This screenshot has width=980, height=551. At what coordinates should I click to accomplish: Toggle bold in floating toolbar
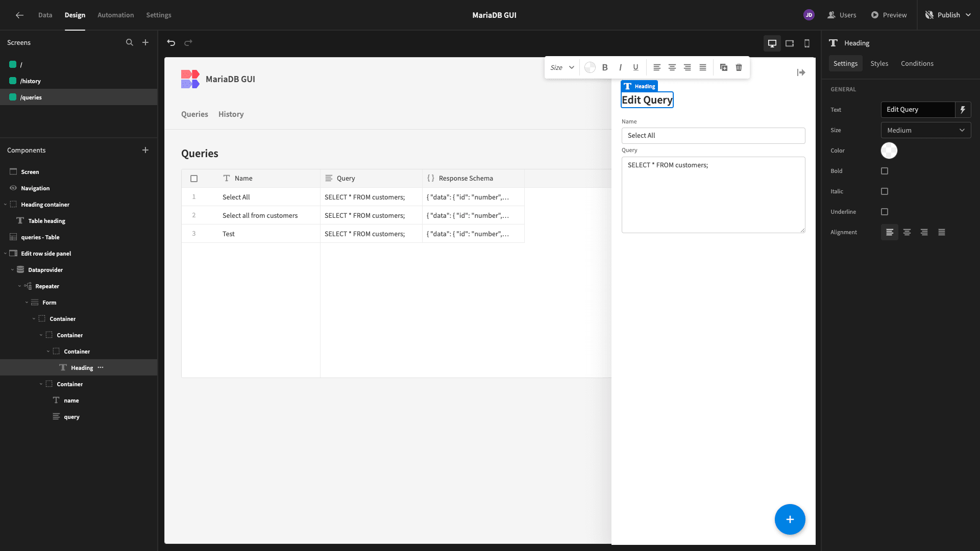click(605, 67)
